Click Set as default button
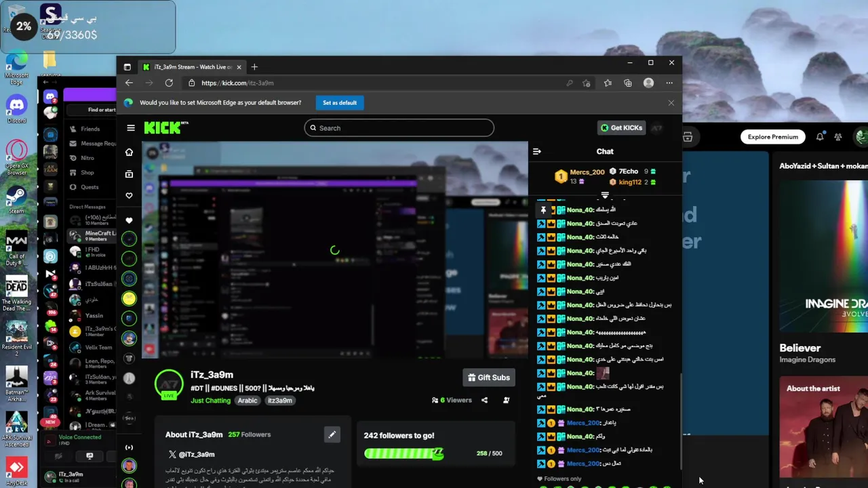The height and width of the screenshot is (488, 868). (x=340, y=102)
